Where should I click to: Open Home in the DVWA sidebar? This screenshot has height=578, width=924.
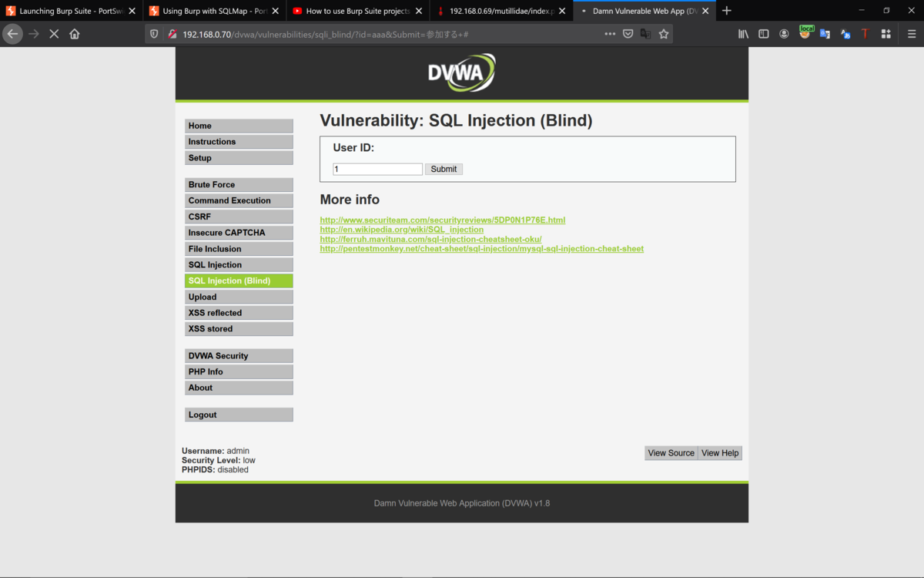(239, 126)
